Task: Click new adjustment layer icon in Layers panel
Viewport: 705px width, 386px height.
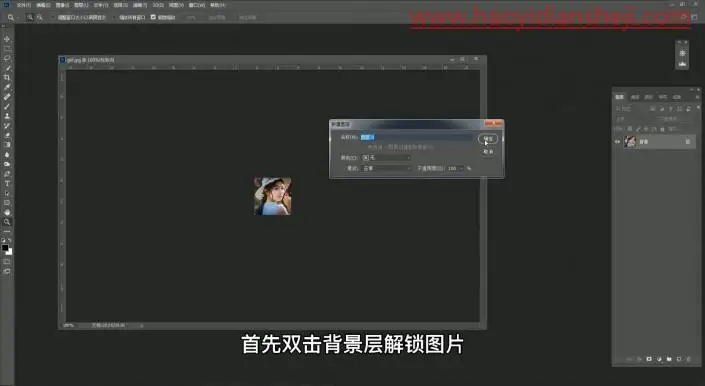Action: click(659, 359)
